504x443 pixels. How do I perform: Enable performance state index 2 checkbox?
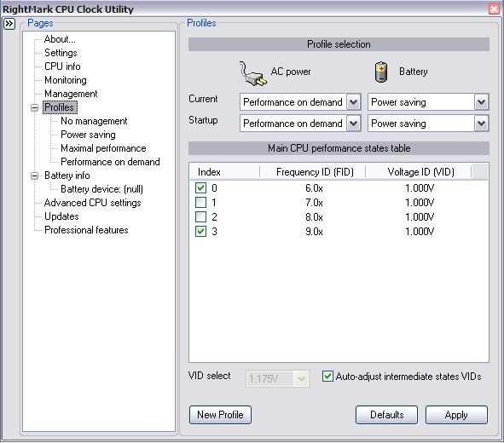coord(201,216)
